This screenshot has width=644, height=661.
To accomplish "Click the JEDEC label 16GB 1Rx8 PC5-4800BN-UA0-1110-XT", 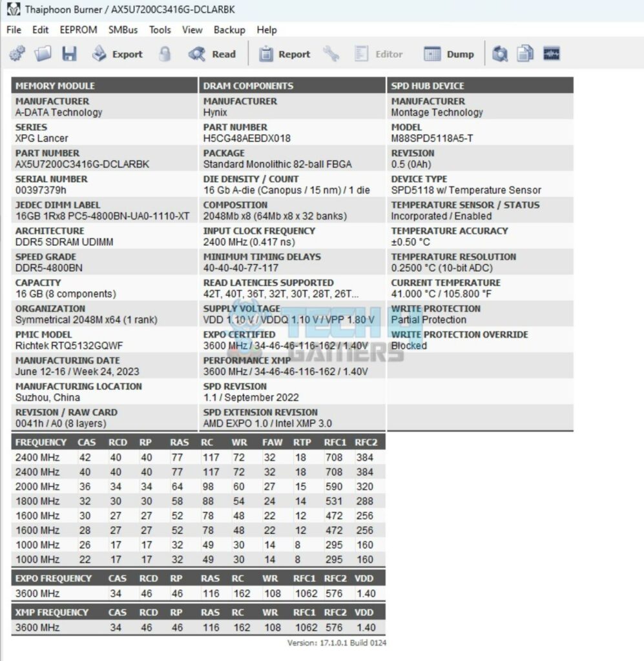I will click(x=103, y=216).
